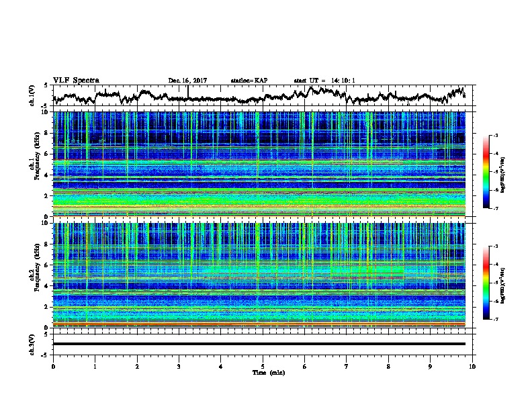Click time axis tick label "4"
The width and height of the screenshot is (532, 411).
point(221,367)
